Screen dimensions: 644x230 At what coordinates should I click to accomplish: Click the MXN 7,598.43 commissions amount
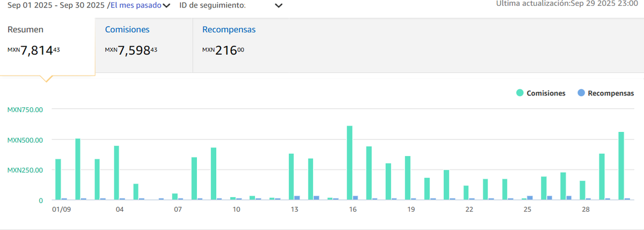(x=131, y=50)
